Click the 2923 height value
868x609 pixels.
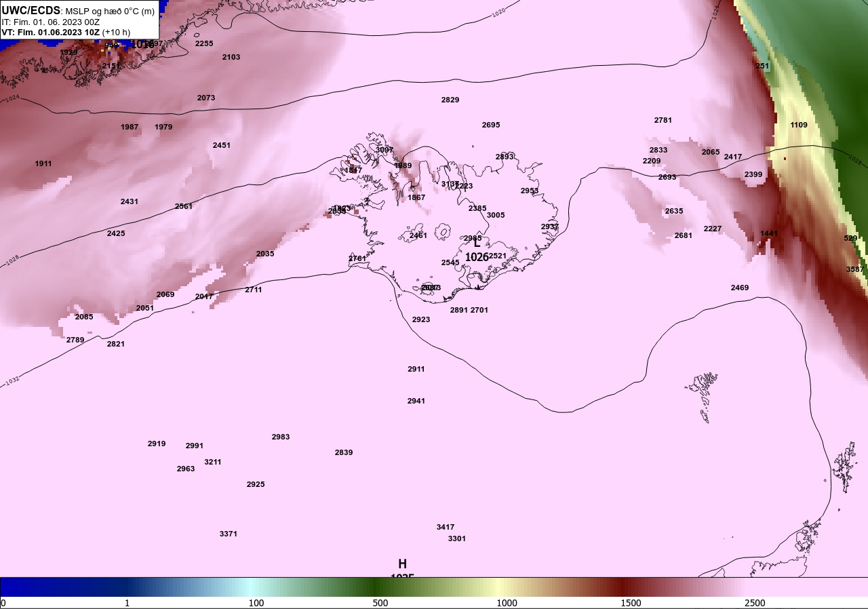pos(421,319)
